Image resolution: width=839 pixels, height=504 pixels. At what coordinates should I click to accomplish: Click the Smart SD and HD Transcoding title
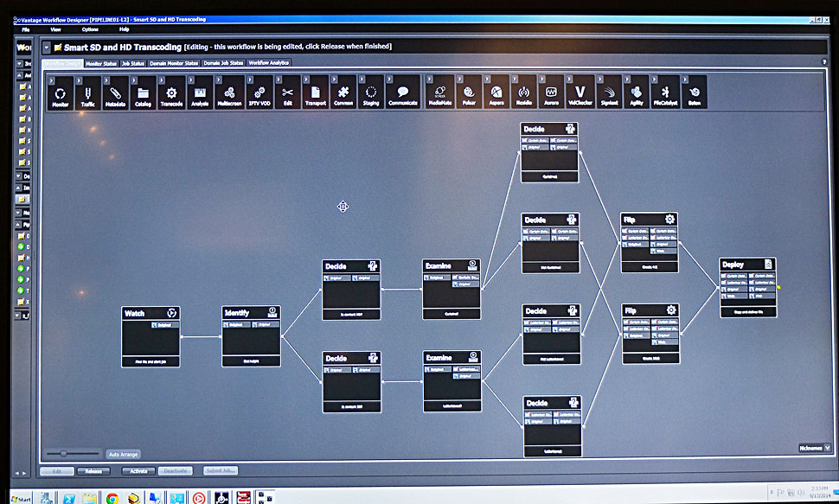123,47
